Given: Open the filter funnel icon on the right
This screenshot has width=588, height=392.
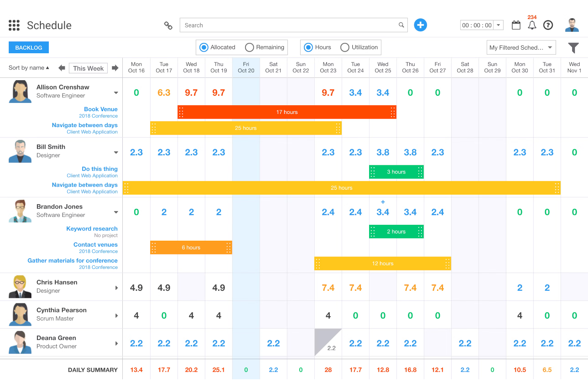Looking at the screenshot, I should [x=573, y=47].
